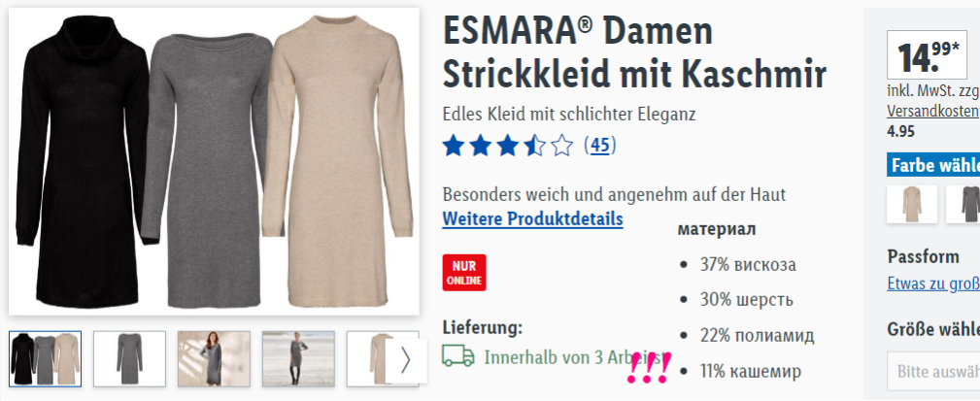Click the NUR ONLINE red badge
Screen dimensions: 980x401
tap(463, 272)
